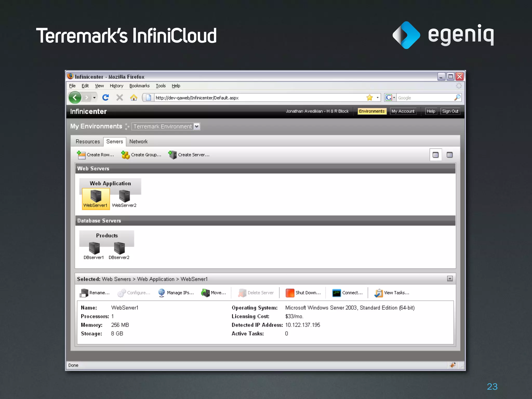
Task: Click the Firefox forward arrow button
Action: tap(87, 98)
